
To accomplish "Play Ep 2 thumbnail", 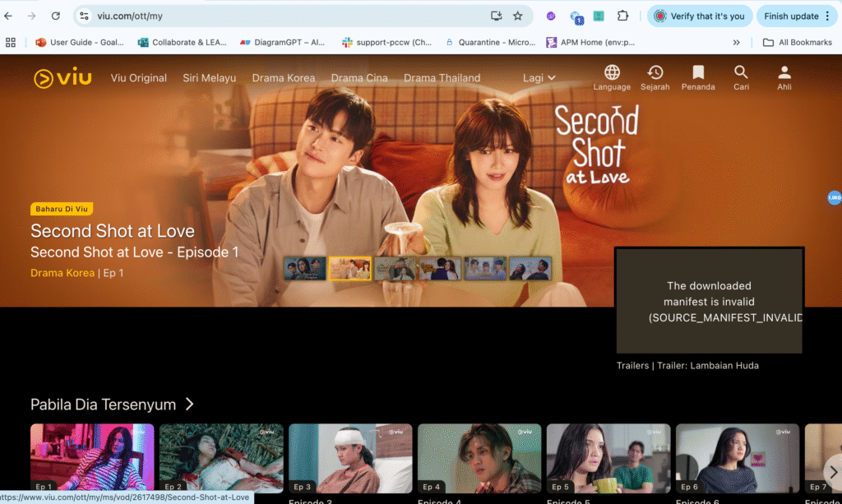I will point(221,459).
